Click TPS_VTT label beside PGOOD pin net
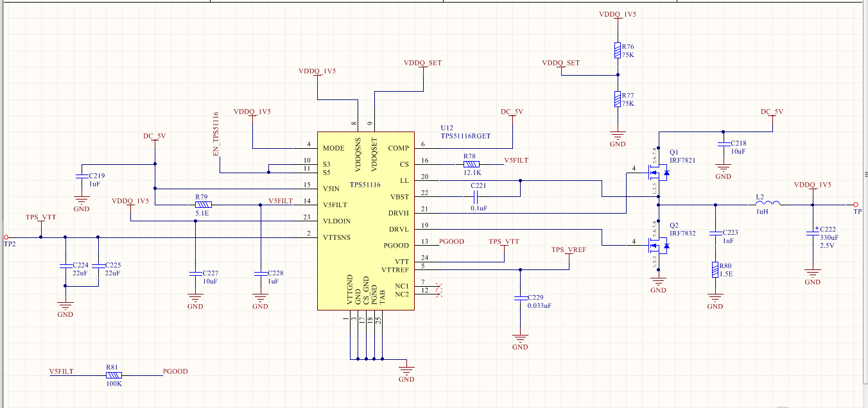Image resolution: width=868 pixels, height=408 pixels. click(504, 241)
